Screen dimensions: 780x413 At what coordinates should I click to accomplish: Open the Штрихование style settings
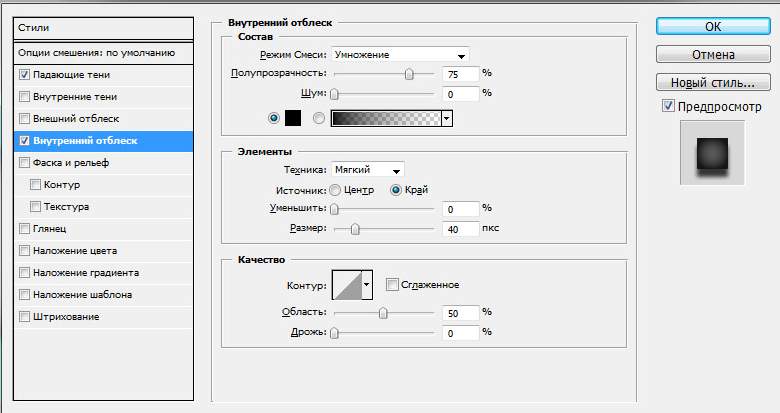tap(66, 316)
